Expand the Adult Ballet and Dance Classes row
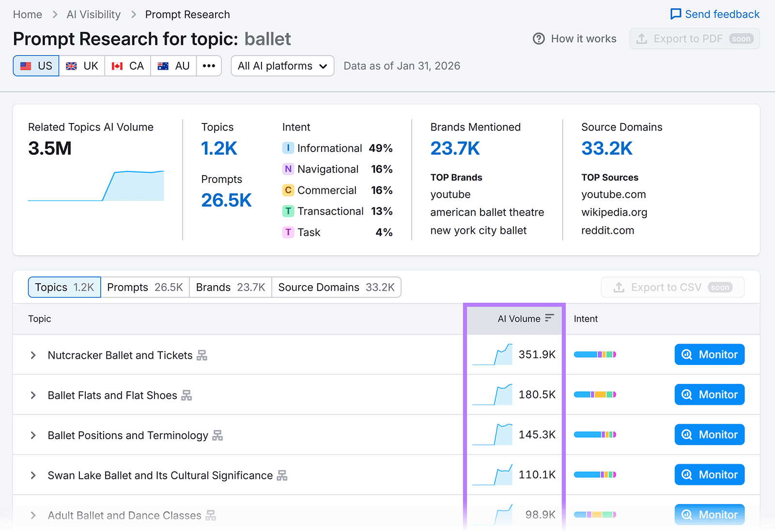Screen dimensions: 775x532 32,515
